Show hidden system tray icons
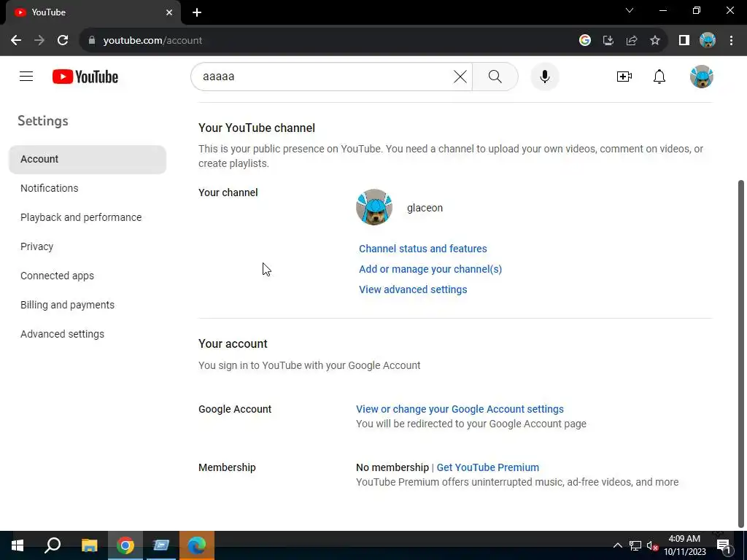The height and width of the screenshot is (560, 747). 617,545
